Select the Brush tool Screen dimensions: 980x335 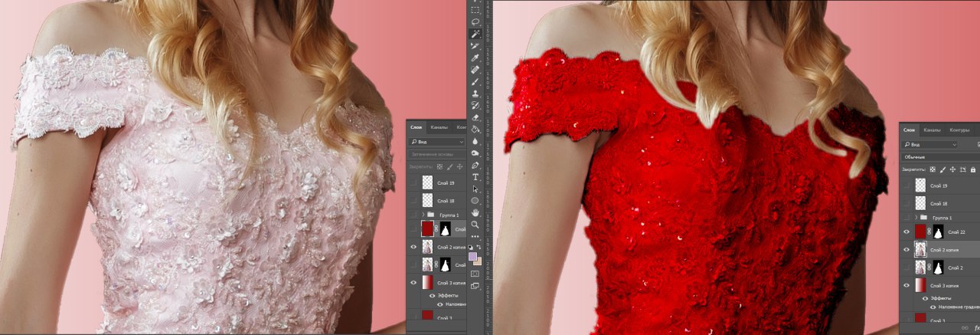[x=475, y=83]
